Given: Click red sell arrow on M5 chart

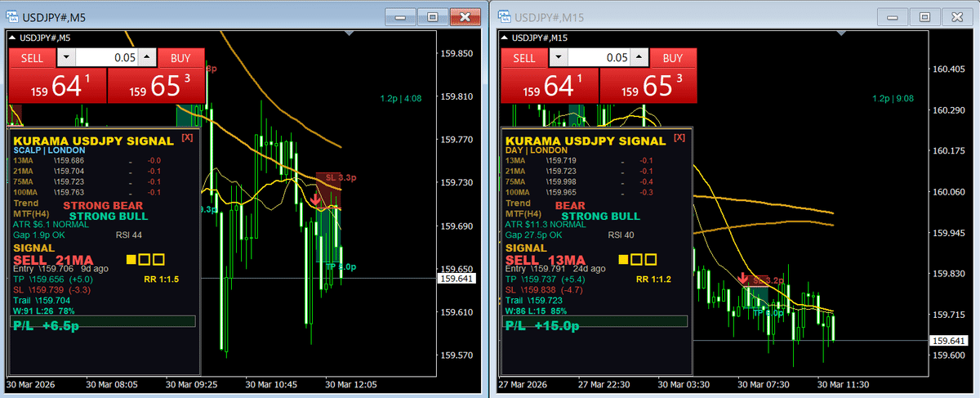Looking at the screenshot, I should pyautogui.click(x=315, y=199).
